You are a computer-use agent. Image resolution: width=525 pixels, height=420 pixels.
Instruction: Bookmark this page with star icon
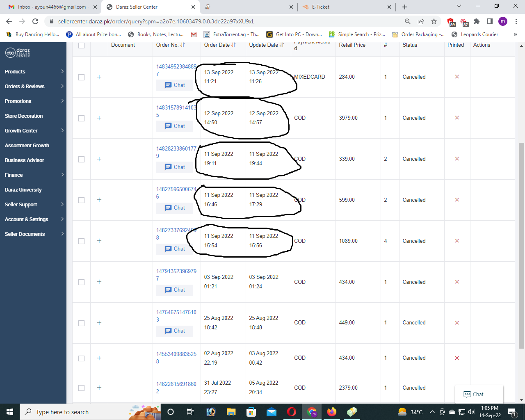[434, 21]
